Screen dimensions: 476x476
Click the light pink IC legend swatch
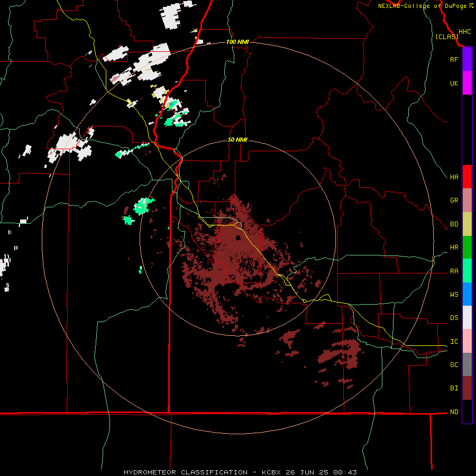coord(467,341)
